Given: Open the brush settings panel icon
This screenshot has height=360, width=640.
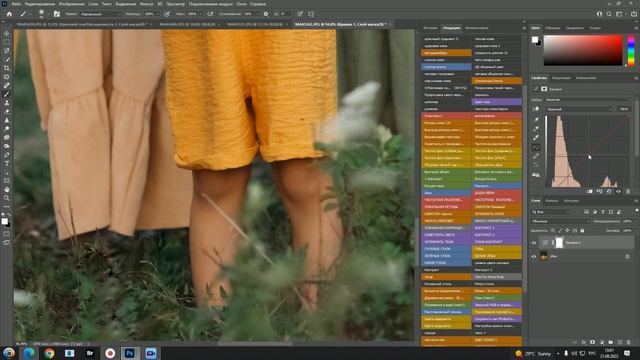Looking at the screenshot, I should 57,14.
